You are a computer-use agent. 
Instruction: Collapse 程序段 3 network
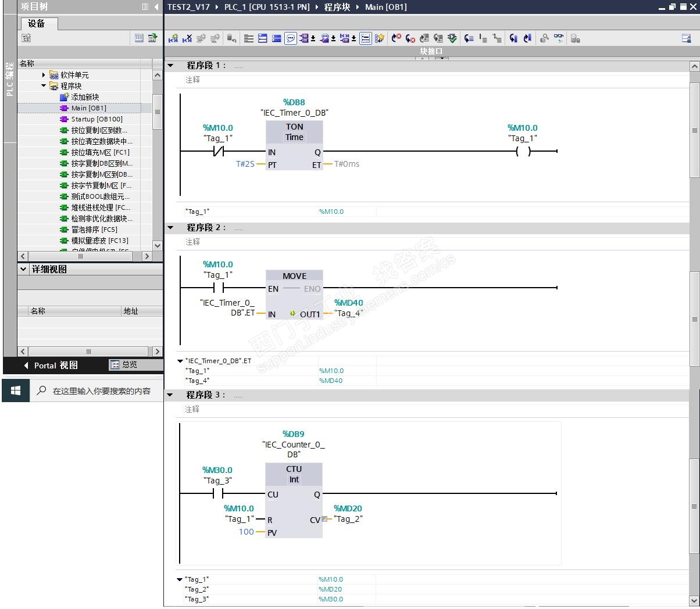coord(170,395)
